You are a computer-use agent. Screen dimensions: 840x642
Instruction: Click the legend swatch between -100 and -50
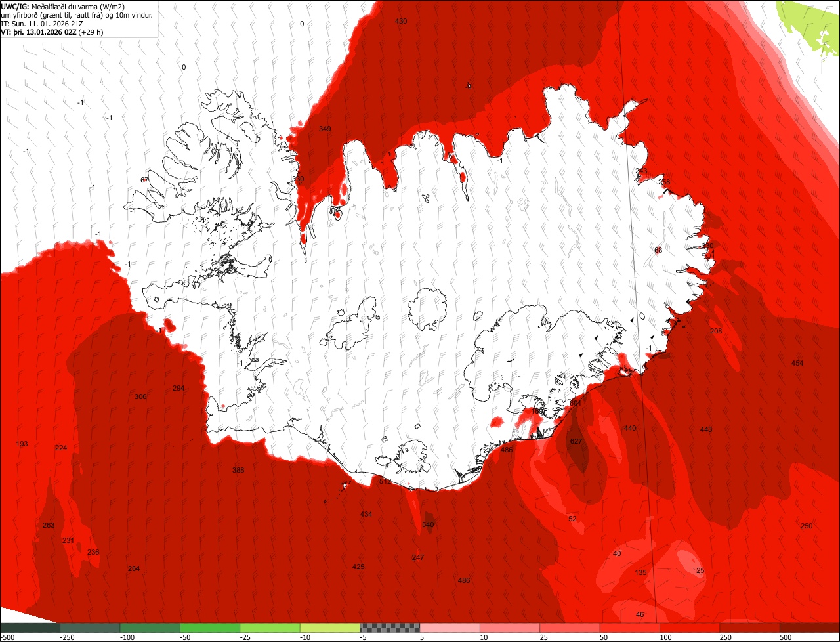pos(150,628)
